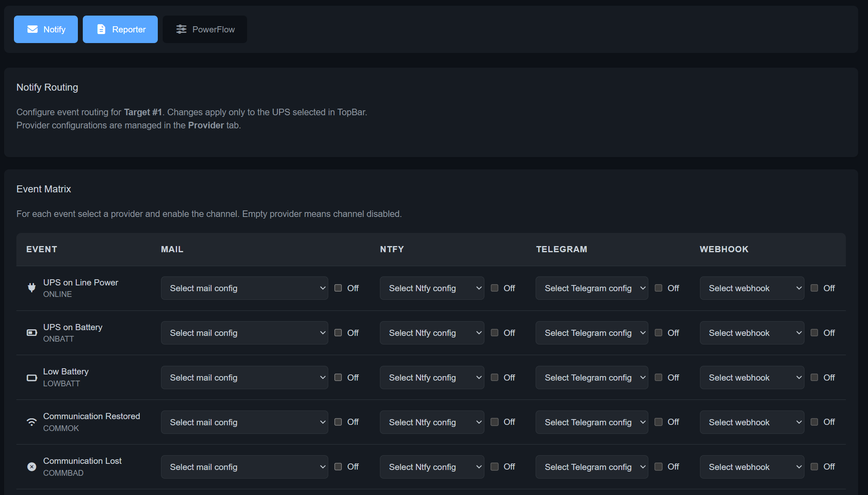Open mail config dropdown for Communication Restored

244,422
